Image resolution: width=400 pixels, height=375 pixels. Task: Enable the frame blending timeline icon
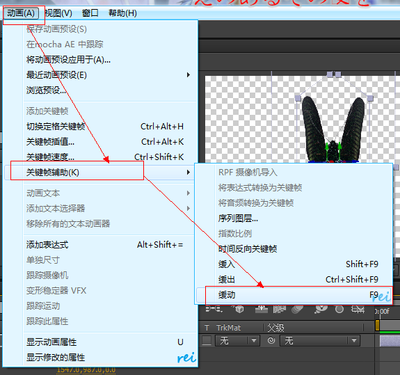279,309
